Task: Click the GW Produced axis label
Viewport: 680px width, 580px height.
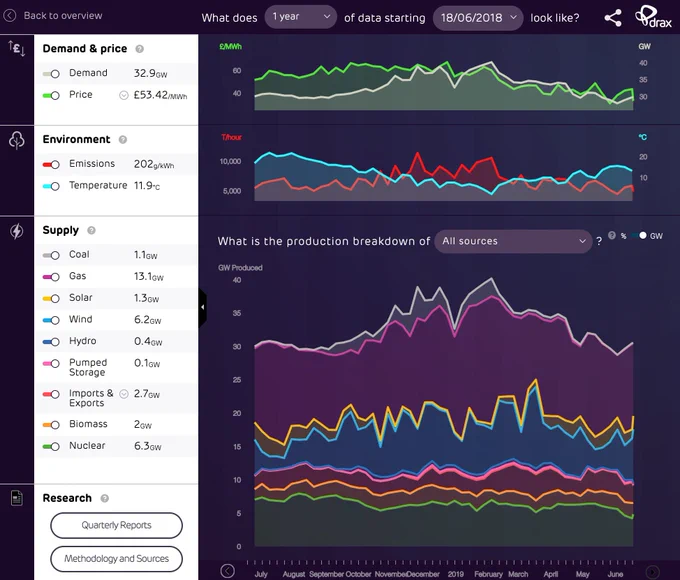Action: click(x=240, y=268)
